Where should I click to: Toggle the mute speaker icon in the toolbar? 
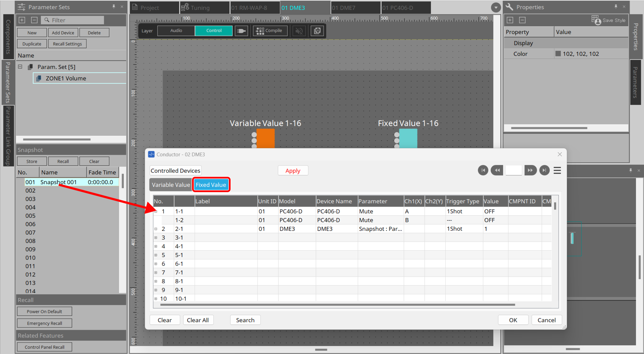(x=299, y=30)
